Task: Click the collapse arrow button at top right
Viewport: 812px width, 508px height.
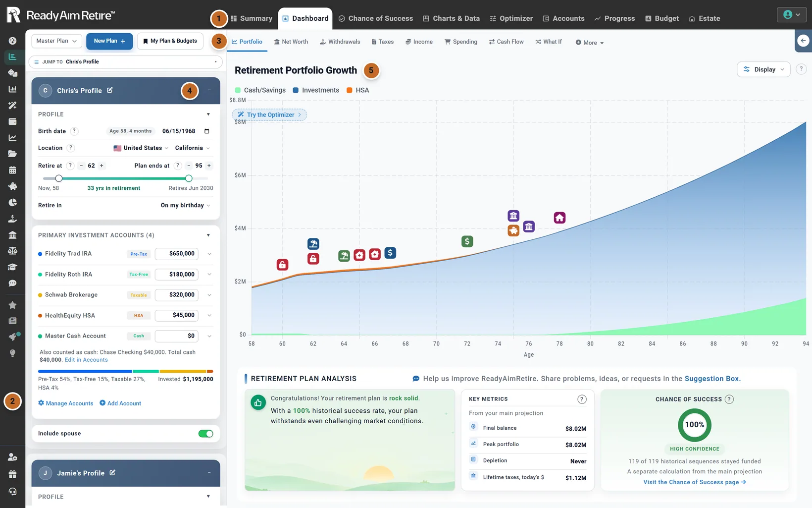Action: click(803, 41)
